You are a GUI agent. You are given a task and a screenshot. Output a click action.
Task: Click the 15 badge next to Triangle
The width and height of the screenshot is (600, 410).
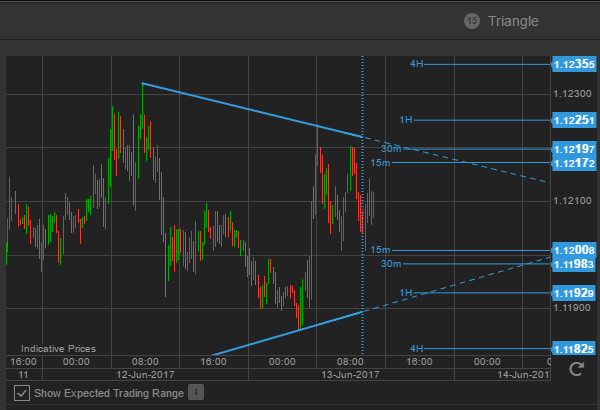tap(472, 21)
